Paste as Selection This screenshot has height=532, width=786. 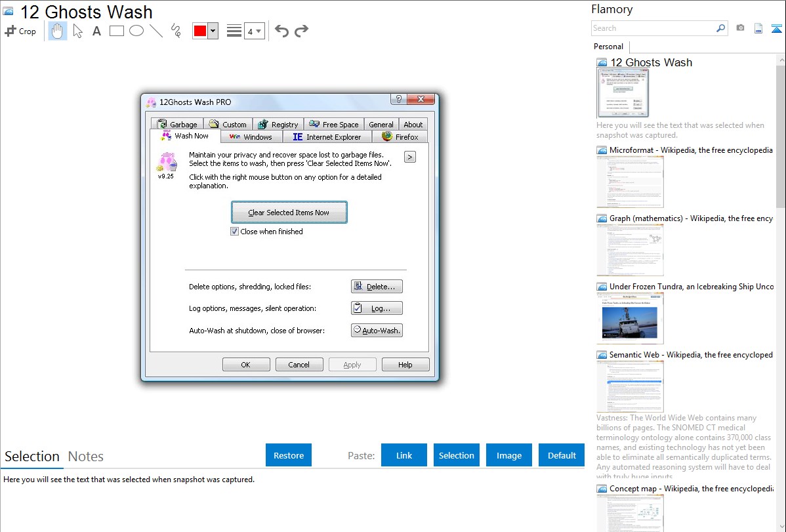456,455
